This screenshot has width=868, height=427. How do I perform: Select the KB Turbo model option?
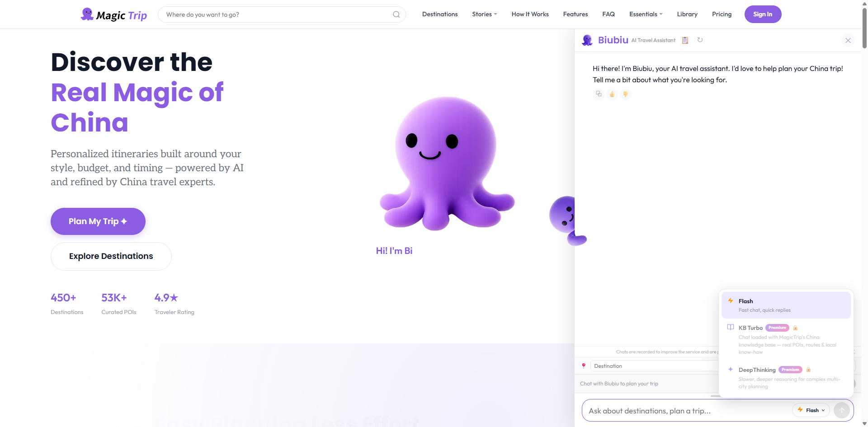coord(786,339)
